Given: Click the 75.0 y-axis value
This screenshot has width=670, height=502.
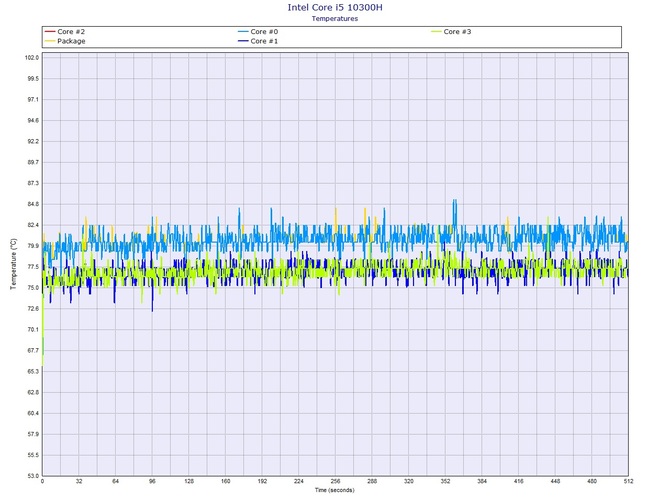Looking at the screenshot, I should point(33,288).
